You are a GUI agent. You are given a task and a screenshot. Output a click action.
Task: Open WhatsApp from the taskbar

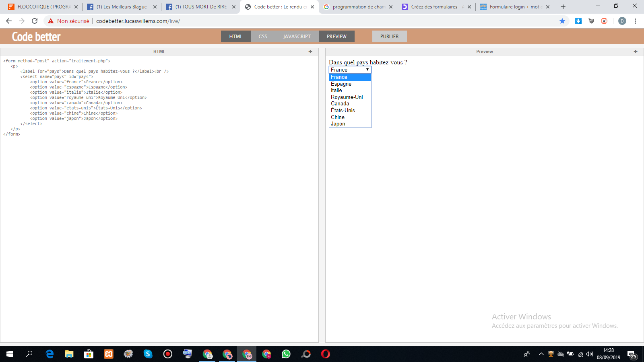point(286,354)
